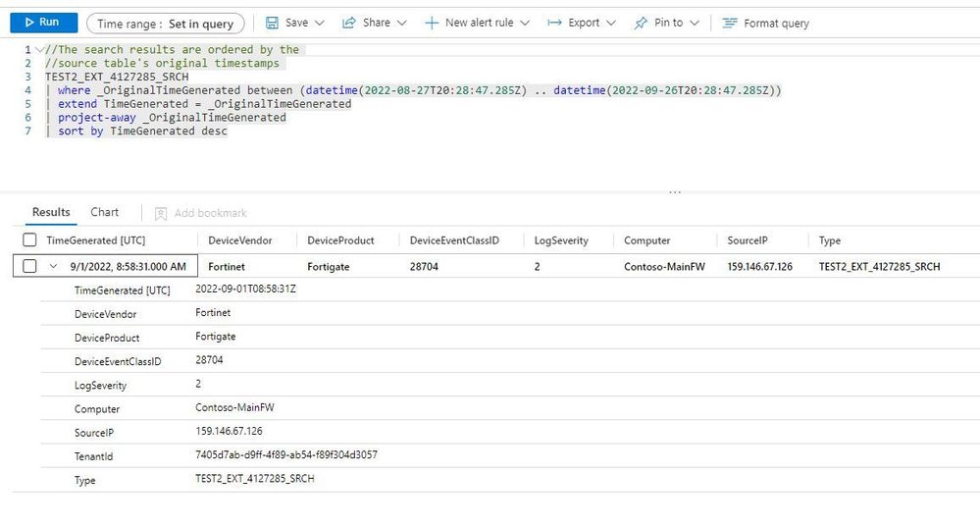980x527 pixels.
Task: Sort by Computer column header
Action: pyautogui.click(x=646, y=240)
